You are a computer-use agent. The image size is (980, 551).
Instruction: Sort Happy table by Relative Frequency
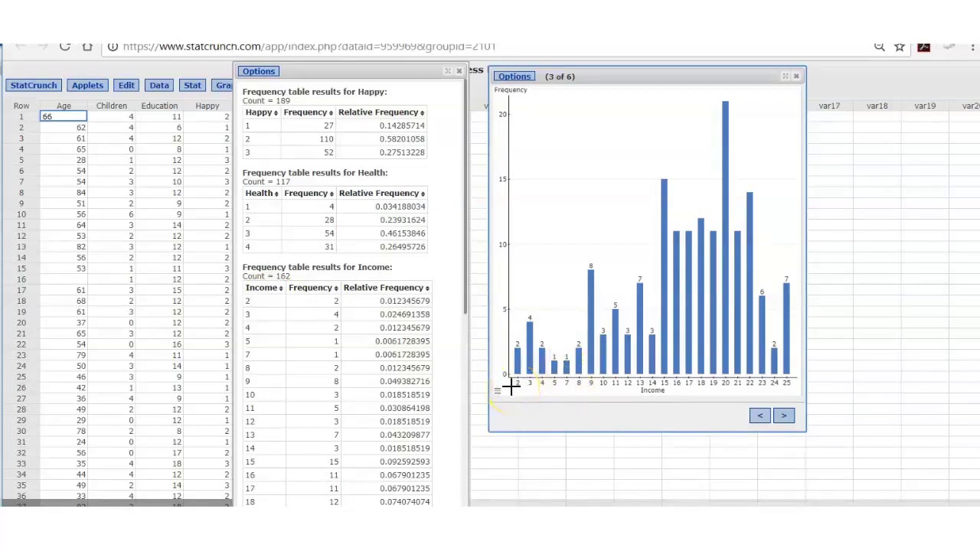click(x=381, y=112)
